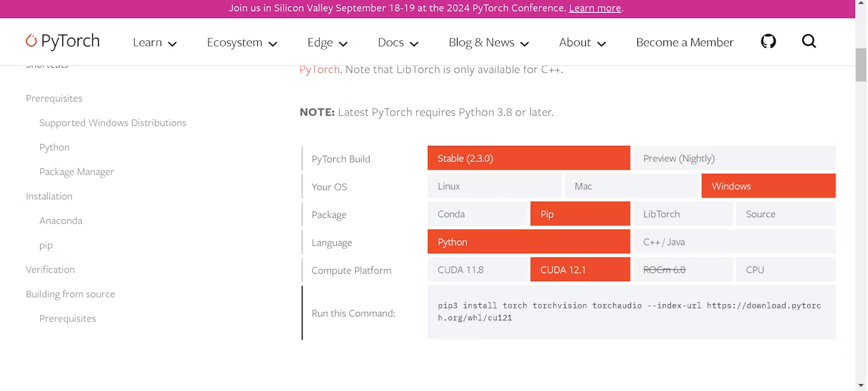
Task: Pick Python as the language
Action: pyautogui.click(x=529, y=242)
